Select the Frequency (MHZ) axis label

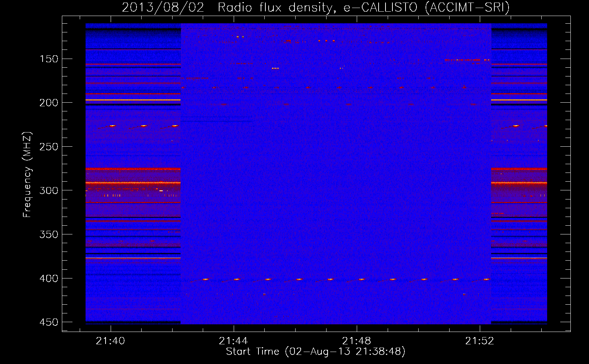[27, 174]
